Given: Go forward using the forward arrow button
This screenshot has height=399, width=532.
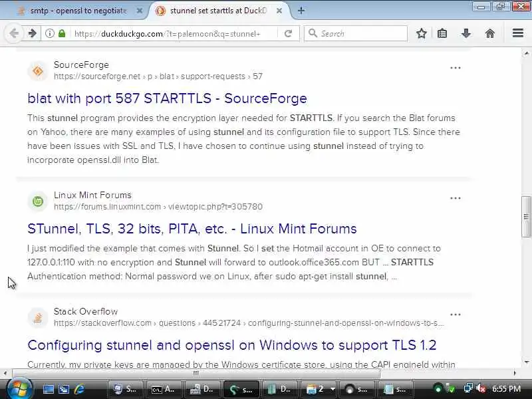Looking at the screenshot, I should (32, 33).
